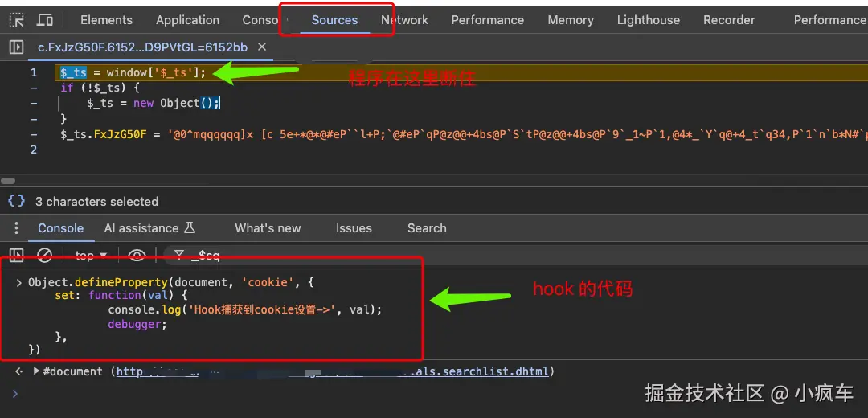Open the Application panel tab
The width and height of the screenshot is (868, 418).
[x=187, y=20]
